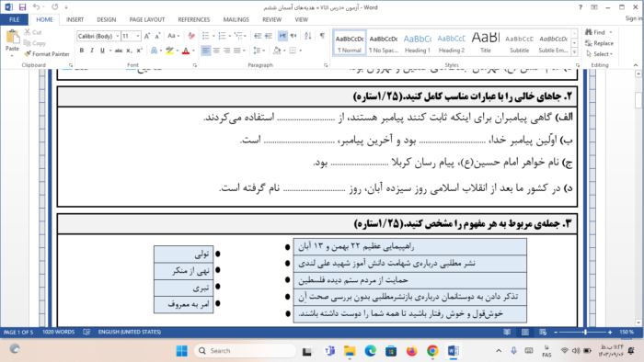Open Change Case Aa dropdown
The height and width of the screenshot is (362, 644).
tap(173, 36)
